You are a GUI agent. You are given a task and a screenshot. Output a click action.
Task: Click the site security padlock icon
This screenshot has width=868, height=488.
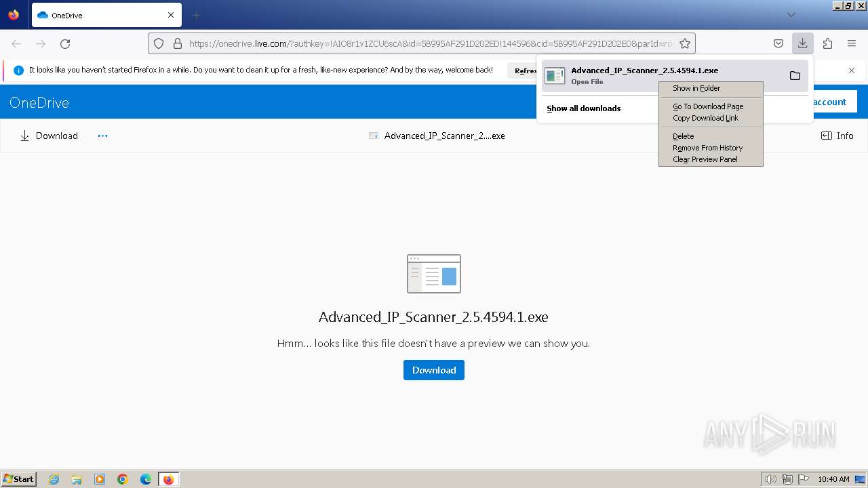178,43
